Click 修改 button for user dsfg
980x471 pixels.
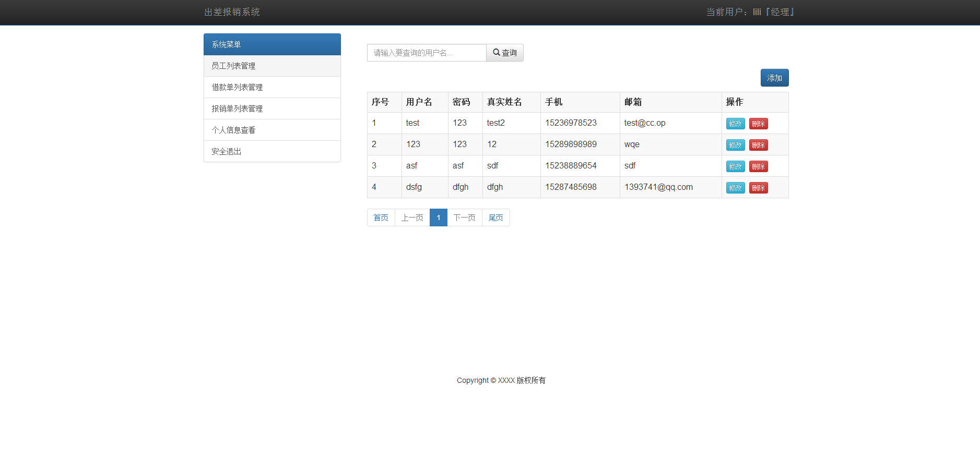point(735,188)
